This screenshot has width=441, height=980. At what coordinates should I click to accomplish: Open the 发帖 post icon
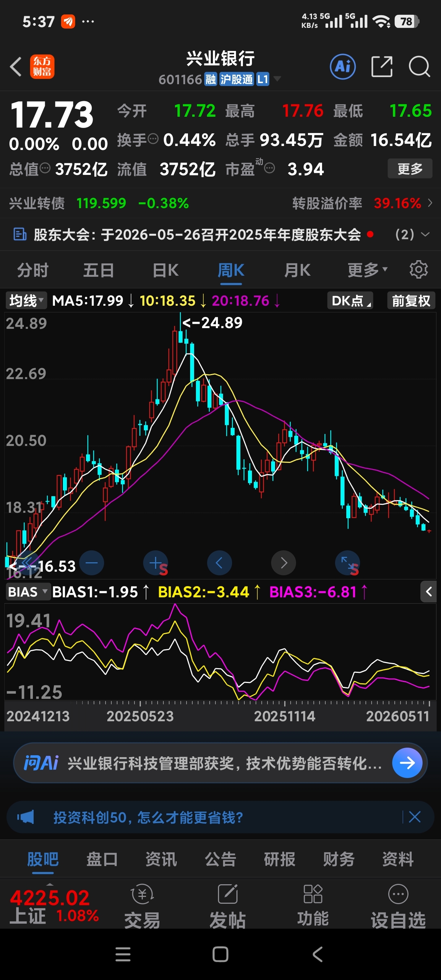coord(227,895)
